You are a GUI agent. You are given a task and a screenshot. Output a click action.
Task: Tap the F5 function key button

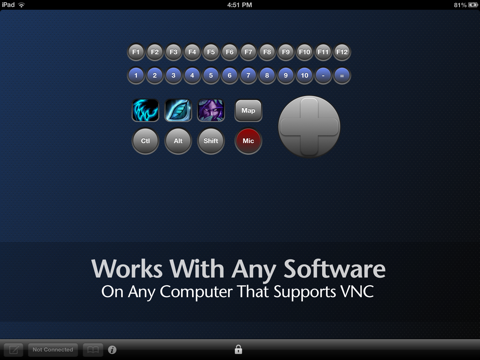click(x=211, y=52)
